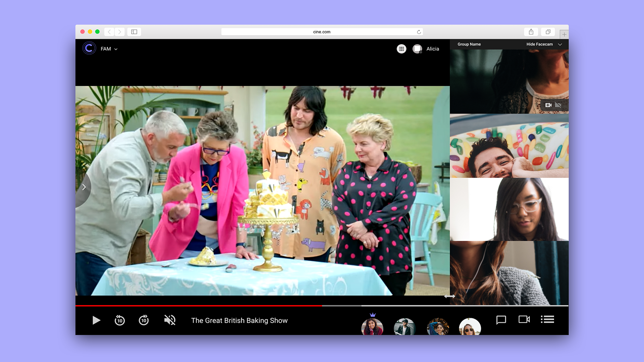Open the chat bubble icon
This screenshot has height=362, width=644.
[x=501, y=320]
